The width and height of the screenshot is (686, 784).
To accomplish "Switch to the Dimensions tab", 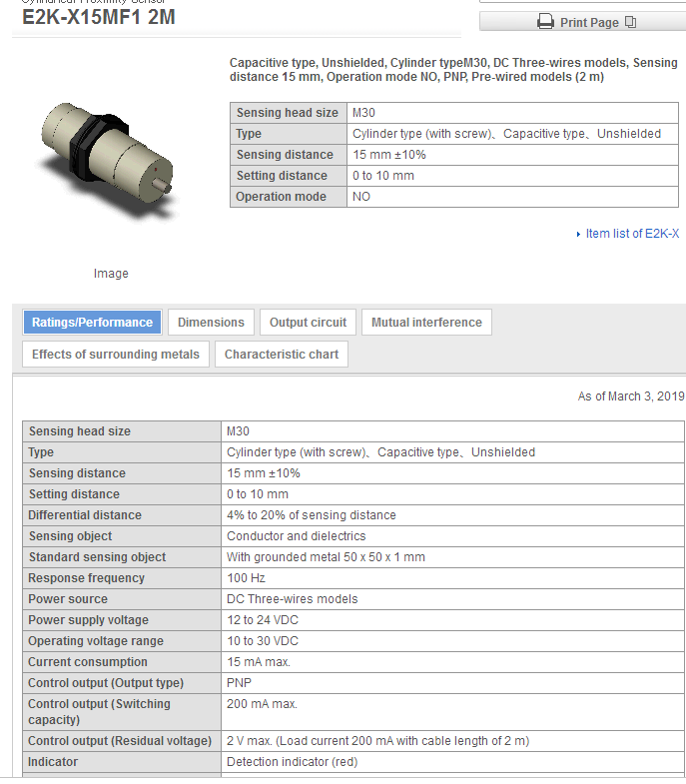I will (x=211, y=323).
